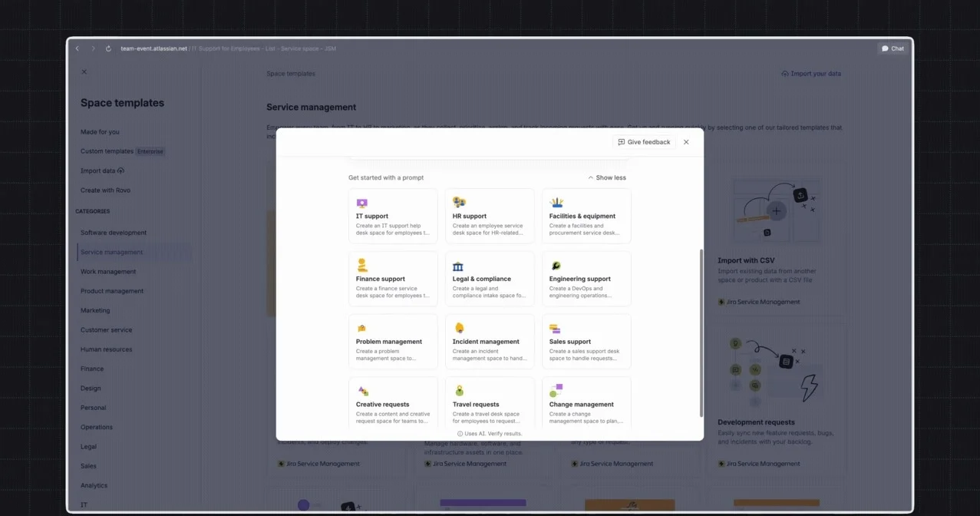This screenshot has width=980, height=516.
Task: Select the IT support prompt card
Action: (393, 216)
